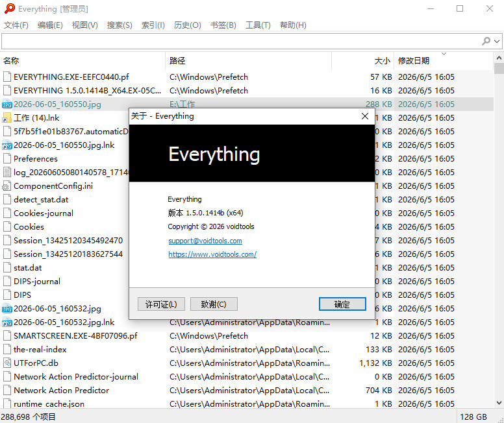504x423 pixels.
Task: Click the magnifier search icon
Action: coord(486,41)
